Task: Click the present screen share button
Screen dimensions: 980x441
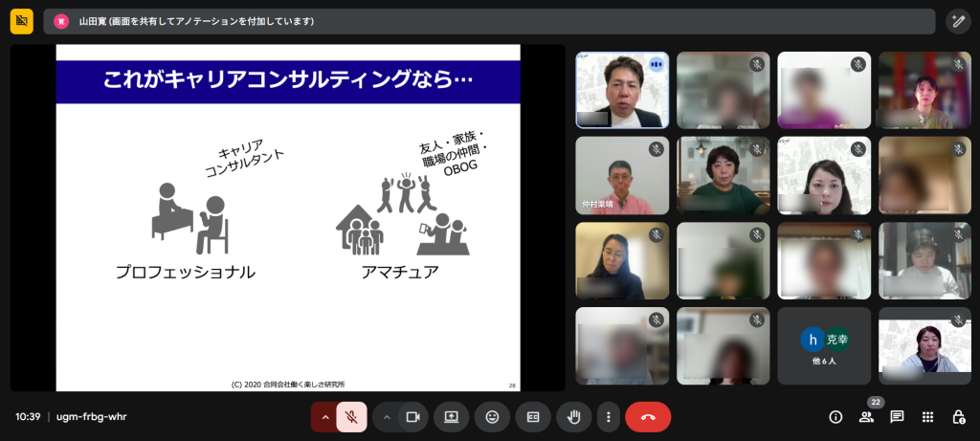Action: (451, 417)
